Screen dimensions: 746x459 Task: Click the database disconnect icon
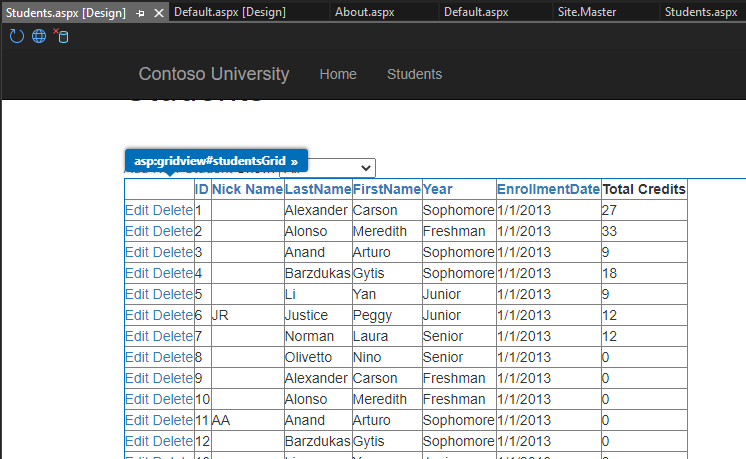point(61,37)
